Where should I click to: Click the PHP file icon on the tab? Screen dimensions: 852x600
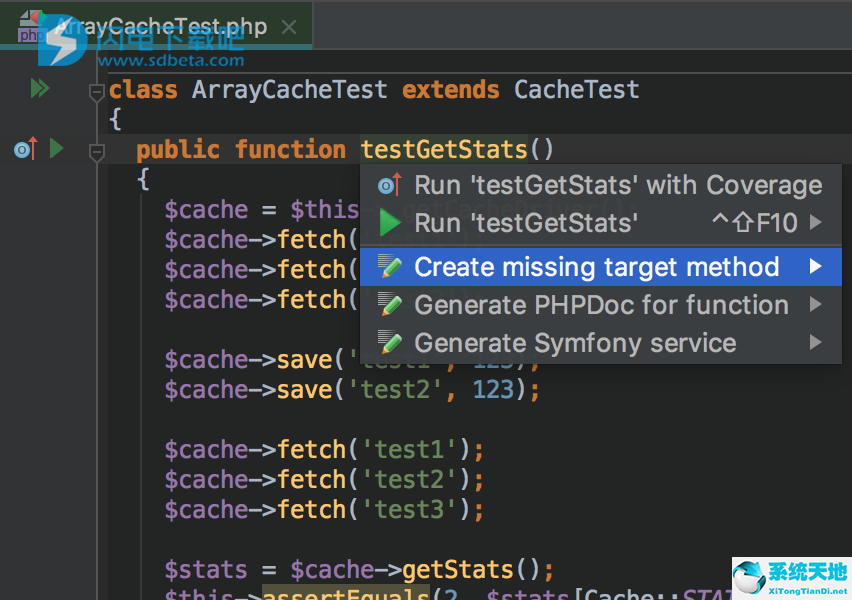coord(30,27)
